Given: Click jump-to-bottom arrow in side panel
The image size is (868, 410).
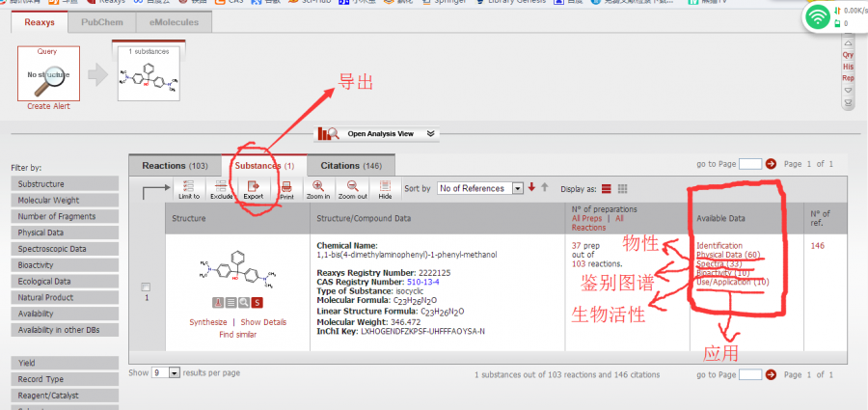Looking at the screenshot, I should (x=848, y=102).
